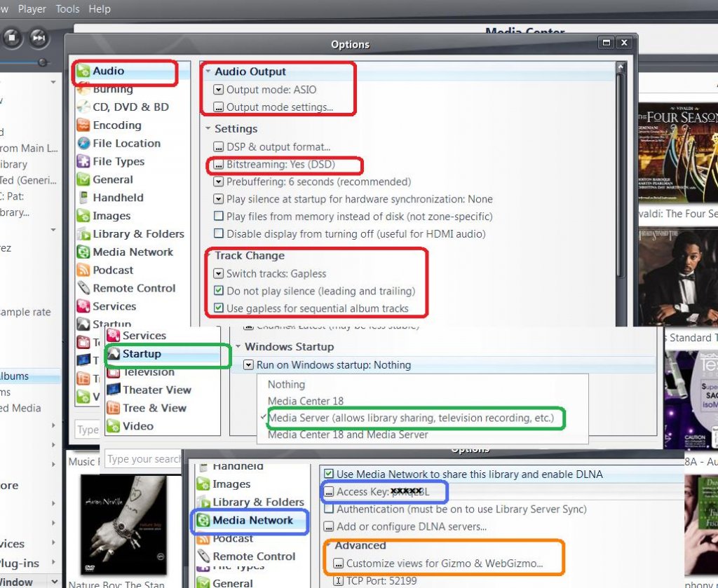Choose Media Server (allows library sharing) option
Image resolution: width=718 pixels, height=588 pixels.
coord(411,418)
